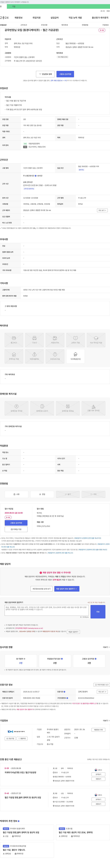
Task: Click the 건물 내부 경사로 icon
Action: pyautogui.click(x=93, y=408)
